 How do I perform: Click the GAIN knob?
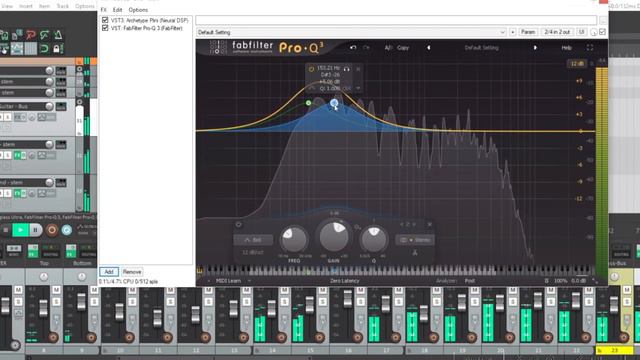point(334,236)
